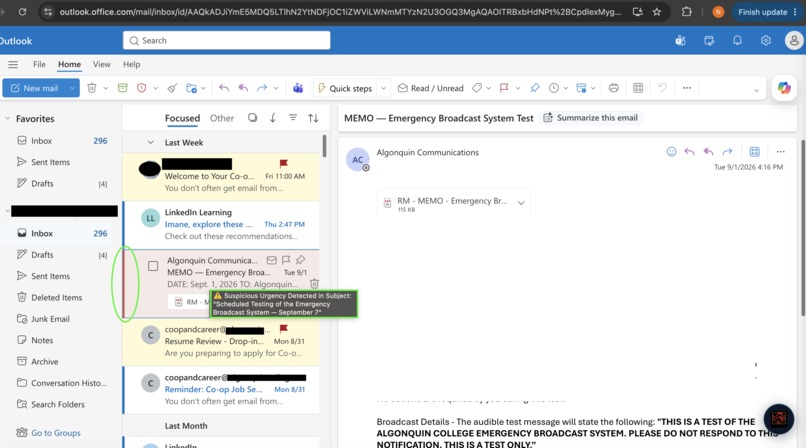Open the View ribbon tab
Image resolution: width=806 pixels, height=448 pixels.
point(102,64)
